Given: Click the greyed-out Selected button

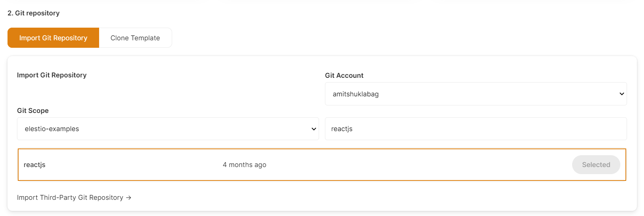Looking at the screenshot, I should [x=595, y=165].
